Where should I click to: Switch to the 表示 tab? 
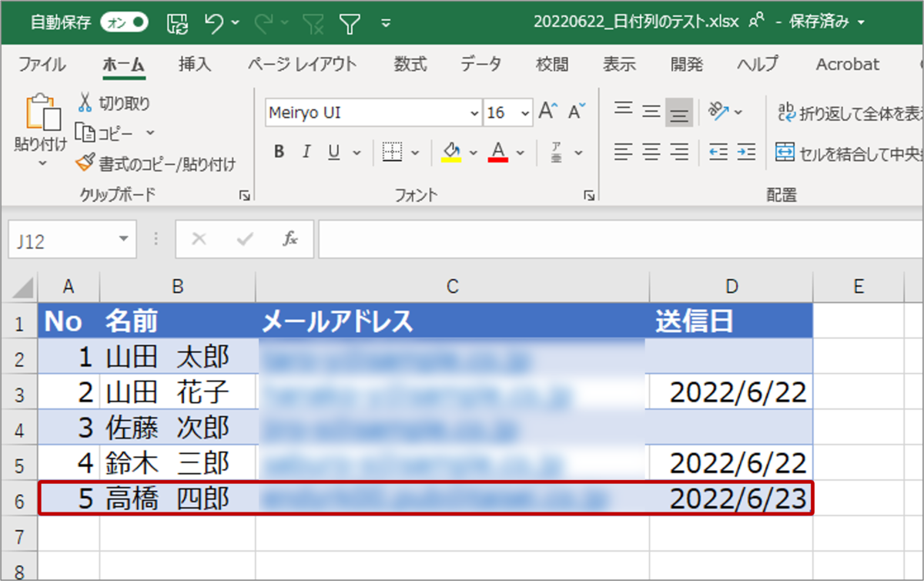click(x=619, y=65)
